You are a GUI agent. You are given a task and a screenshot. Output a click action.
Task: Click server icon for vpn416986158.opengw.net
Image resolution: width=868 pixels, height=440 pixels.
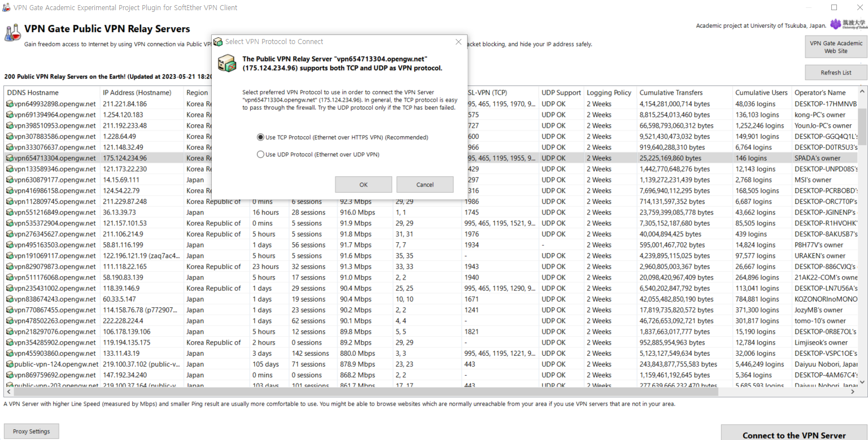point(10,191)
